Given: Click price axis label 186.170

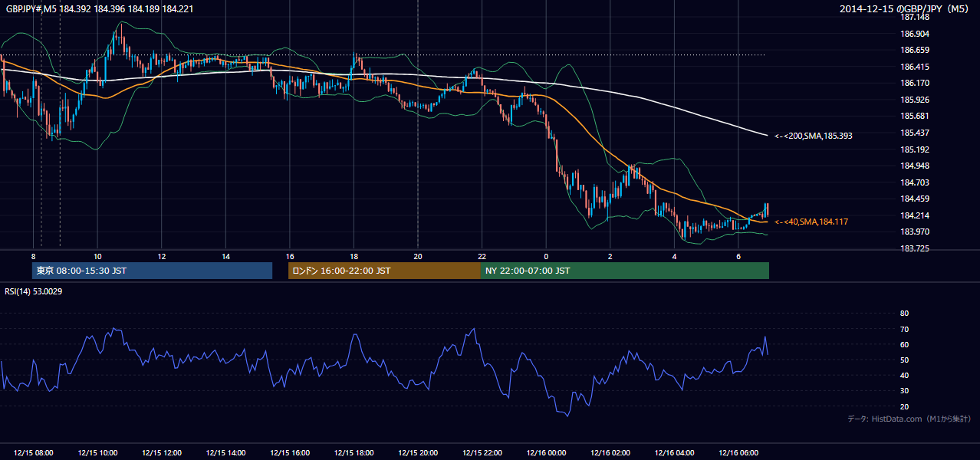Looking at the screenshot, I should point(914,83).
